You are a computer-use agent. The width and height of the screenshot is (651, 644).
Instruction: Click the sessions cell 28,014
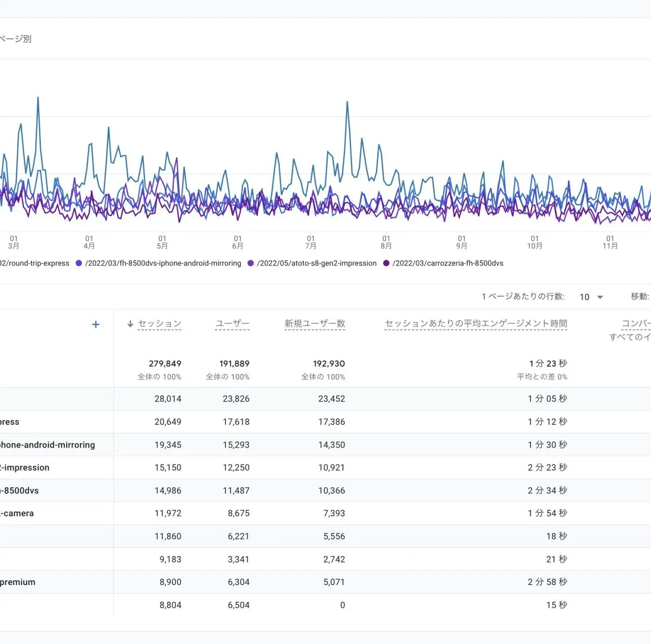click(x=168, y=399)
